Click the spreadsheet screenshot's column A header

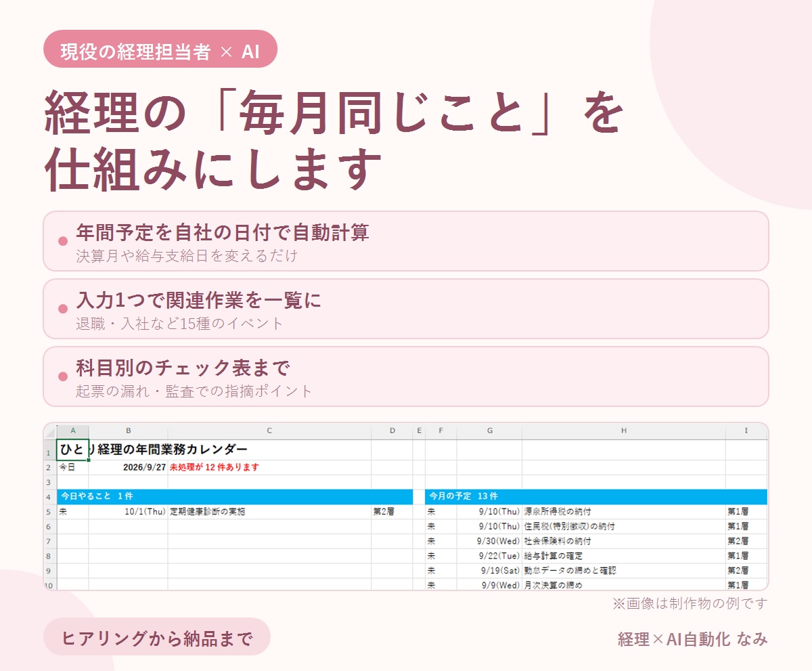(72, 431)
